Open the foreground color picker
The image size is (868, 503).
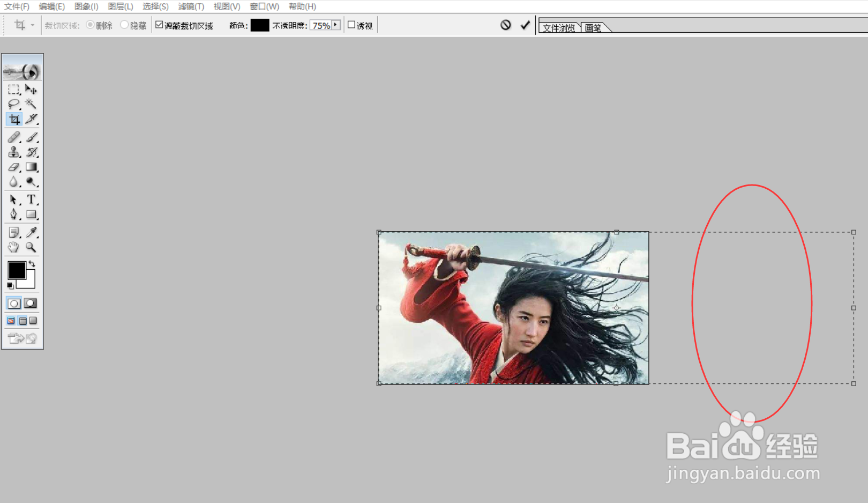[16, 270]
